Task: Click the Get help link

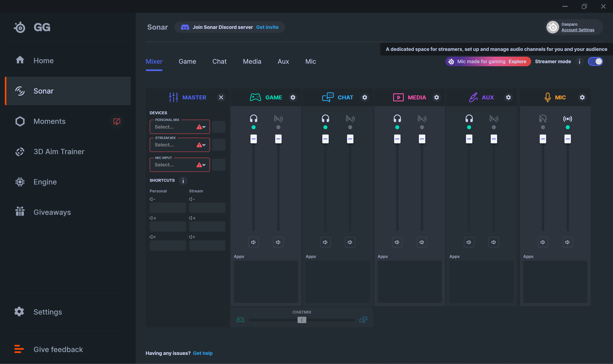Action: pyautogui.click(x=203, y=353)
